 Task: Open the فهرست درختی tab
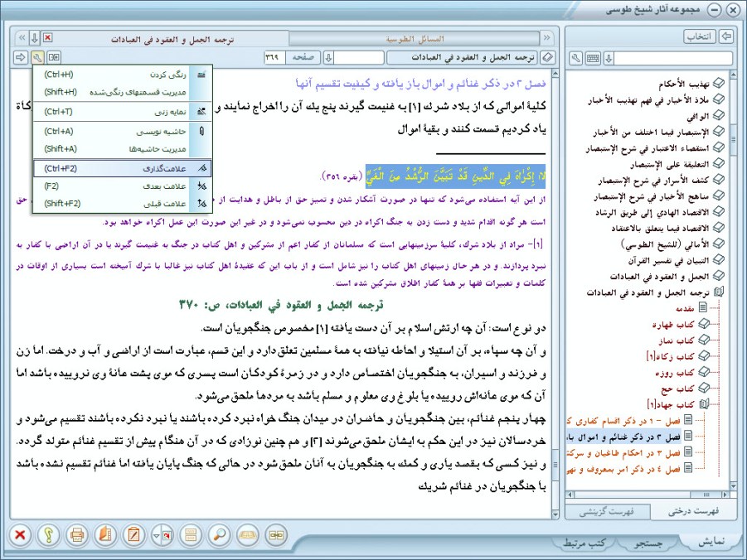click(x=692, y=511)
